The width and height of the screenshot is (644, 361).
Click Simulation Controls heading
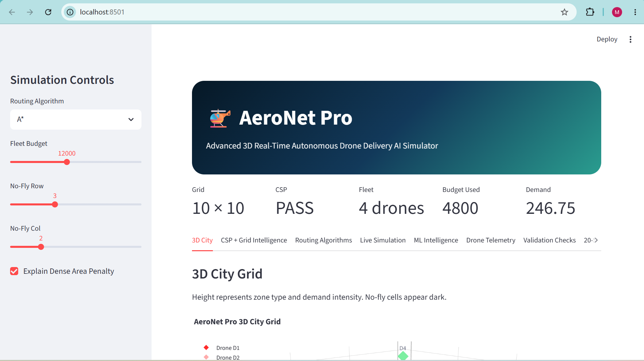62,80
